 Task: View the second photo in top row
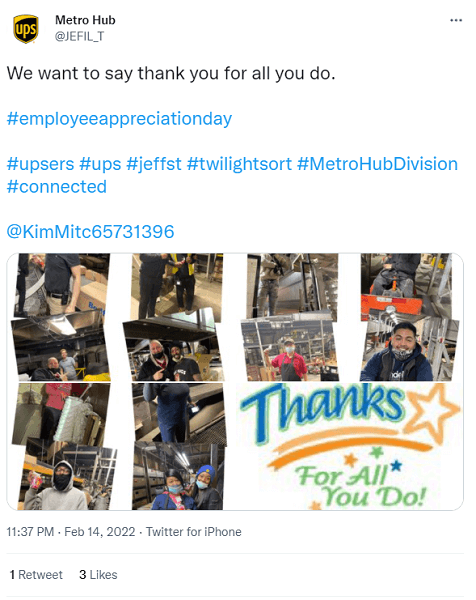point(173,317)
